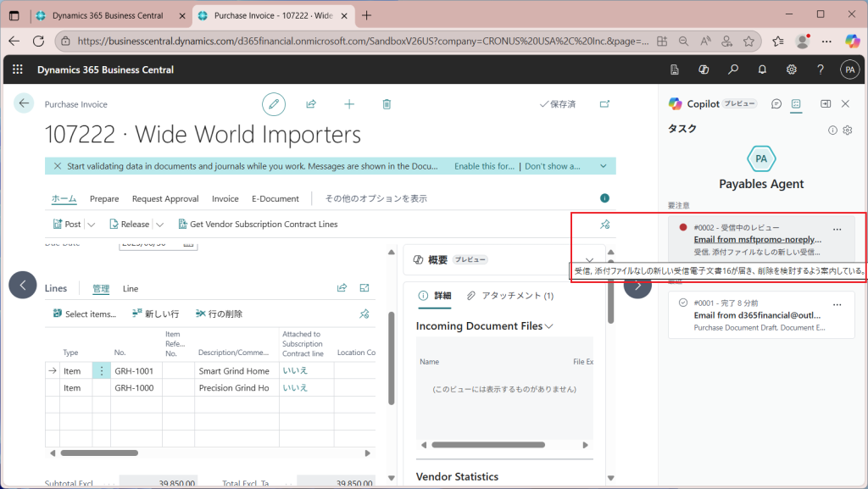Undock the Copilot panel
Screen dimensions: 868x489
coord(826,103)
